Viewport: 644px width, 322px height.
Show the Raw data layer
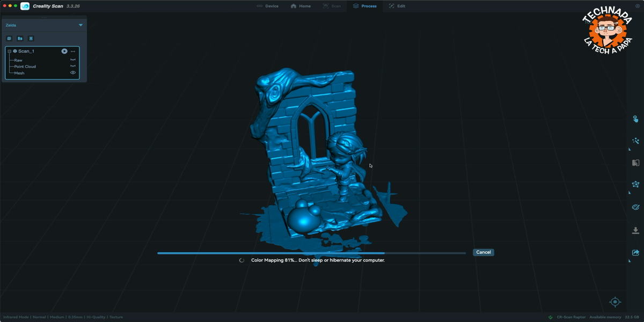pyautogui.click(x=73, y=60)
